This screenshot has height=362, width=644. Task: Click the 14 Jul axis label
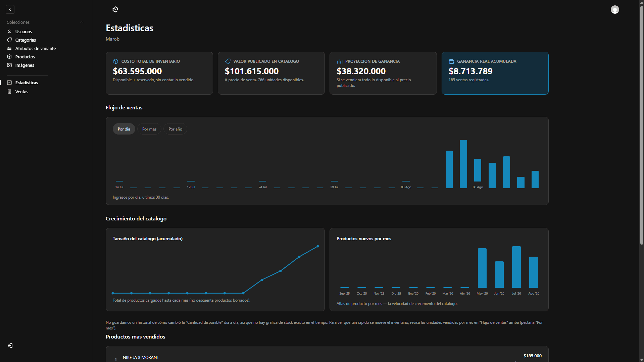click(x=119, y=187)
